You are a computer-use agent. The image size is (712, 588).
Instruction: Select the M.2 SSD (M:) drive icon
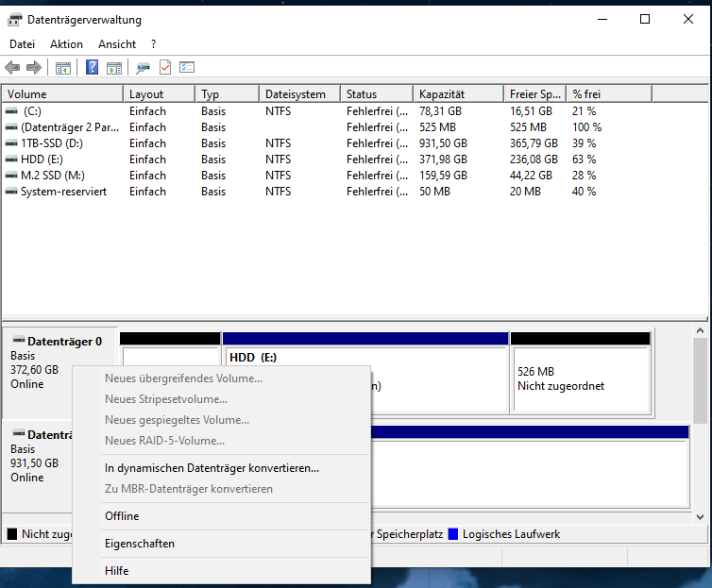pyautogui.click(x=11, y=176)
